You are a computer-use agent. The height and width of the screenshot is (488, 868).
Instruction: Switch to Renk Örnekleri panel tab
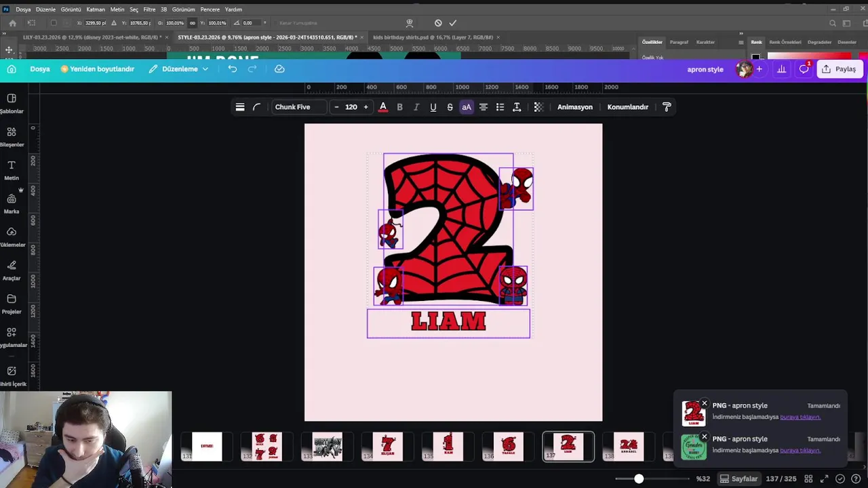point(785,42)
